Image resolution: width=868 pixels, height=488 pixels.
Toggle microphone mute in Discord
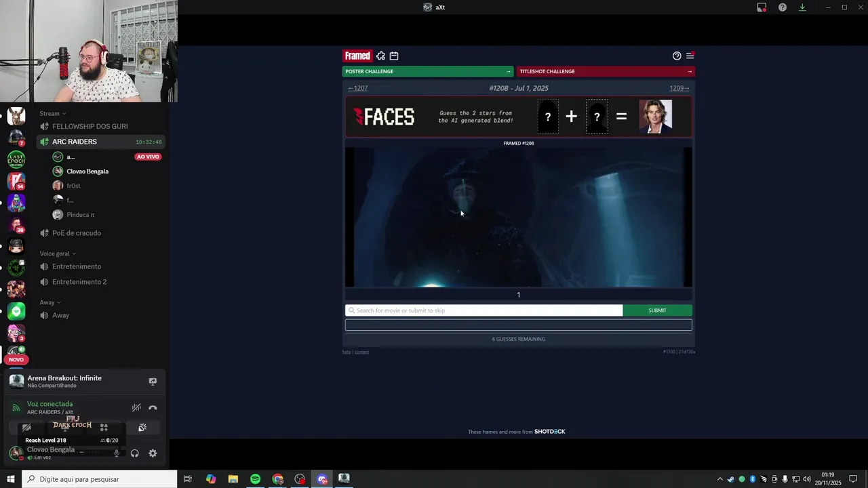click(116, 453)
